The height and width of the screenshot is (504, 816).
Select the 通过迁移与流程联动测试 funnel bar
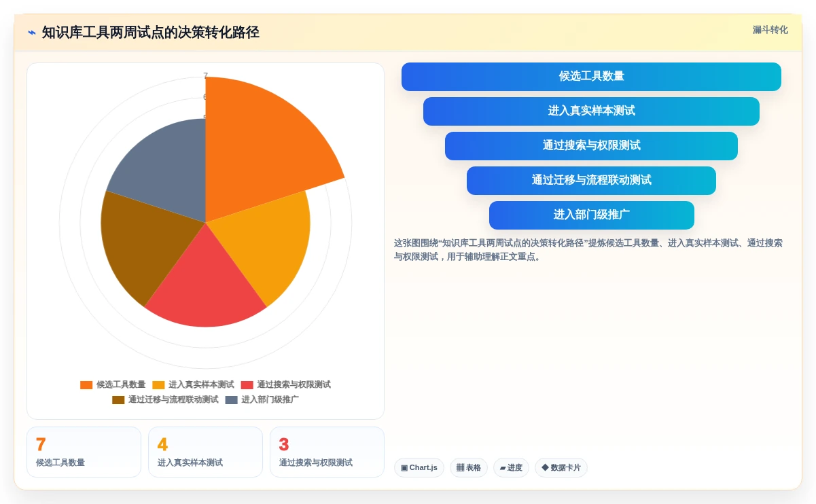(x=591, y=181)
